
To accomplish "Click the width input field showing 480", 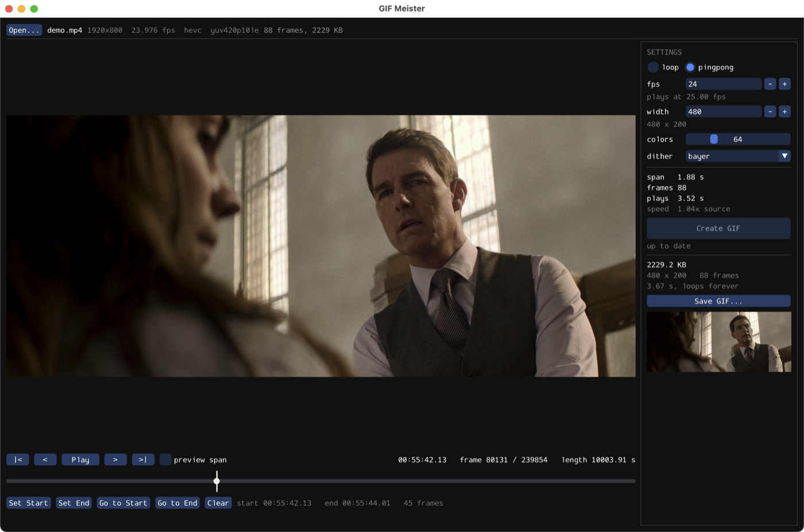I will (724, 111).
